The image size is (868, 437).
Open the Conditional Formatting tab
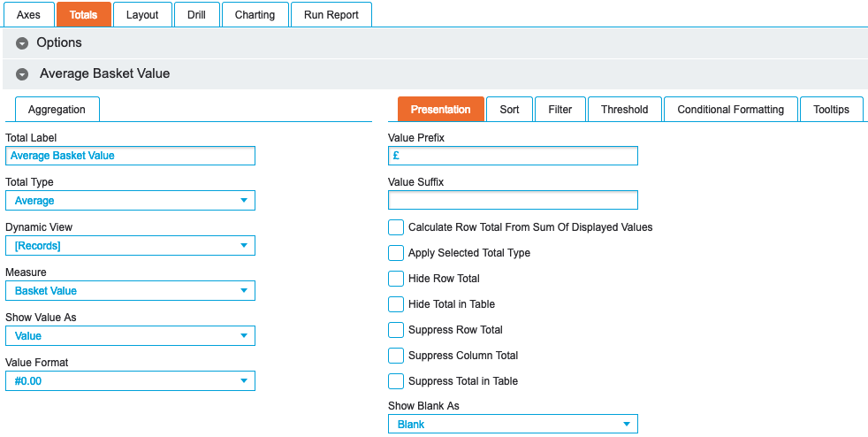(730, 110)
